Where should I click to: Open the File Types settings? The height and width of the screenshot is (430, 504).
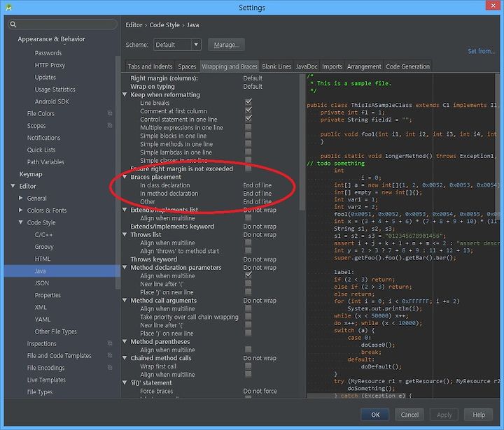click(x=39, y=392)
